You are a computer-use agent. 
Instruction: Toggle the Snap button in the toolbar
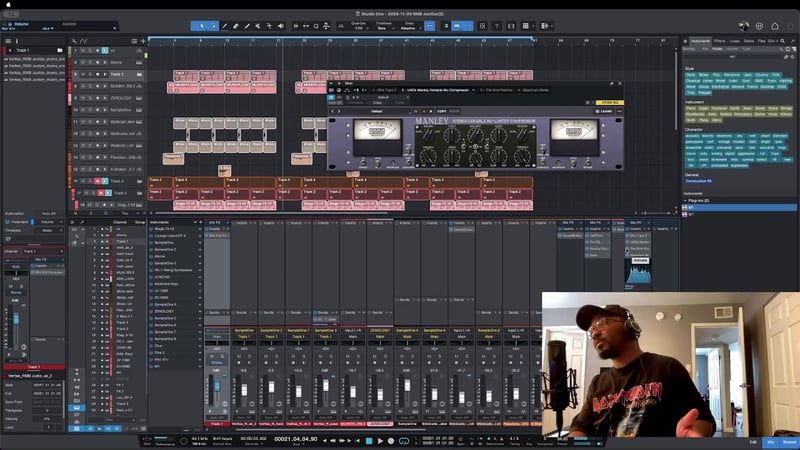coord(430,26)
